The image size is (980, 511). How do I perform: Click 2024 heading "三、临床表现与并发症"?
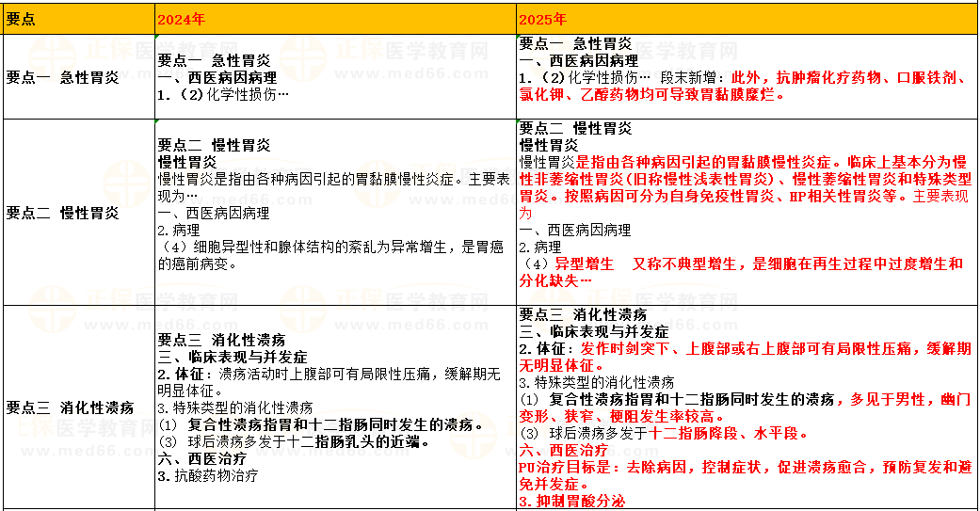[x=233, y=357]
